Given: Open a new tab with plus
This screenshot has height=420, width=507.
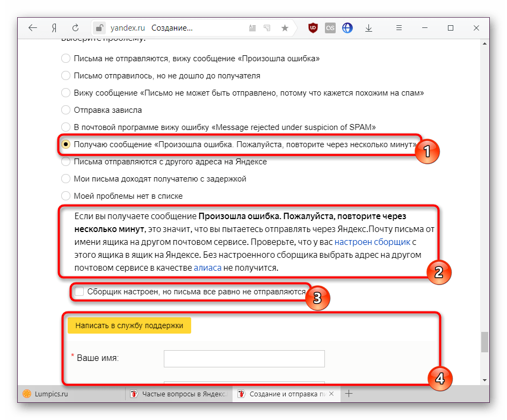Looking at the screenshot, I should pyautogui.click(x=349, y=394).
